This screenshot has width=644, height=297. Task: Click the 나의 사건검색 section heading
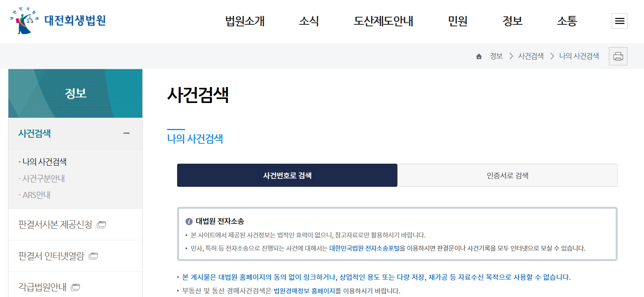195,139
